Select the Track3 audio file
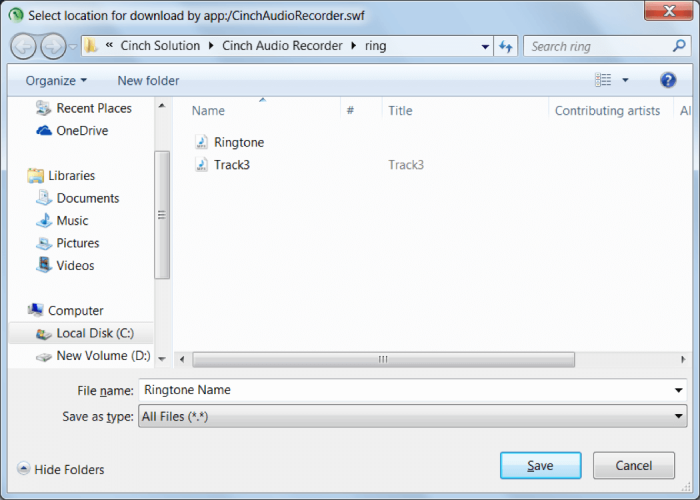 pos(231,164)
